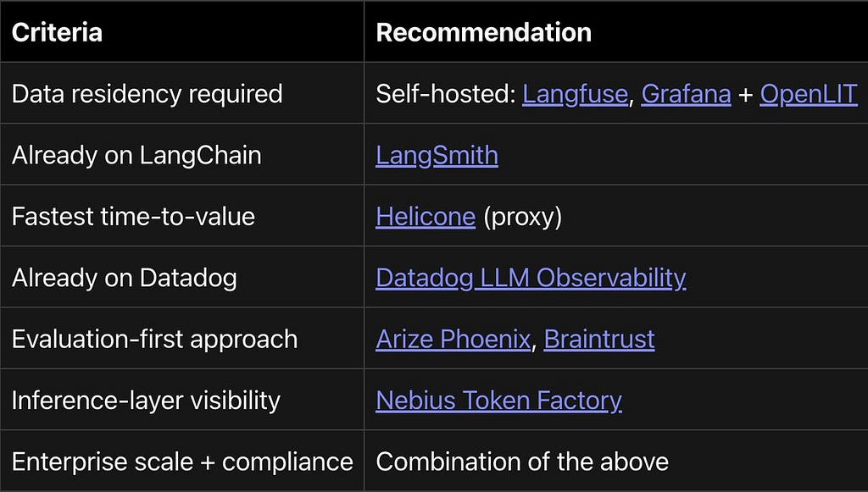Open the OpenLIT link

pyautogui.click(x=809, y=94)
